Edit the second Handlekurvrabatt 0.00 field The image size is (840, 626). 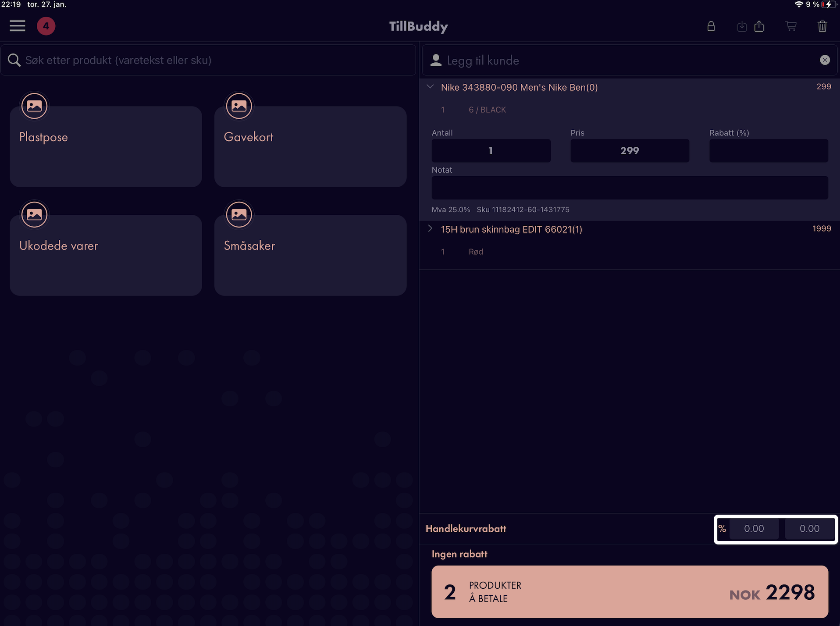[x=809, y=529]
